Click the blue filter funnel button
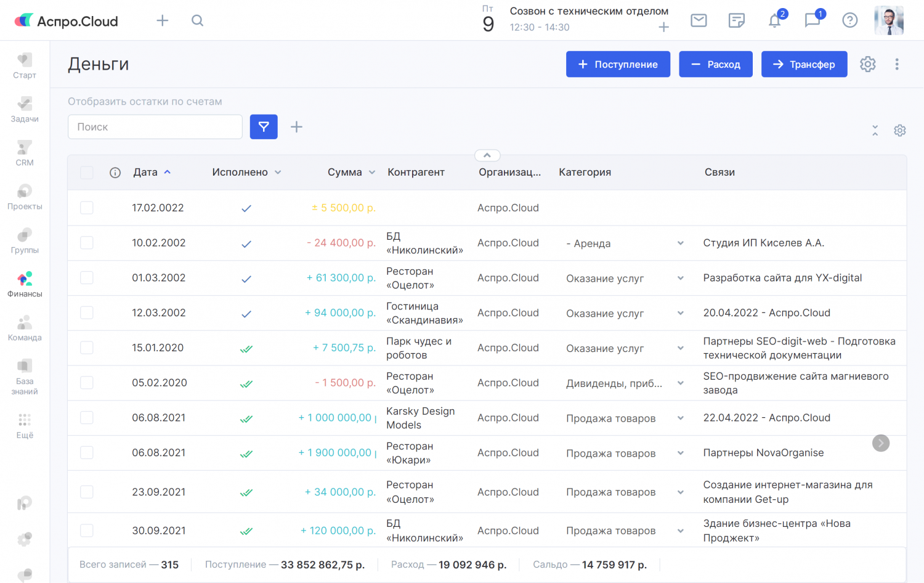Viewport: 924px width, 583px height. (x=264, y=127)
